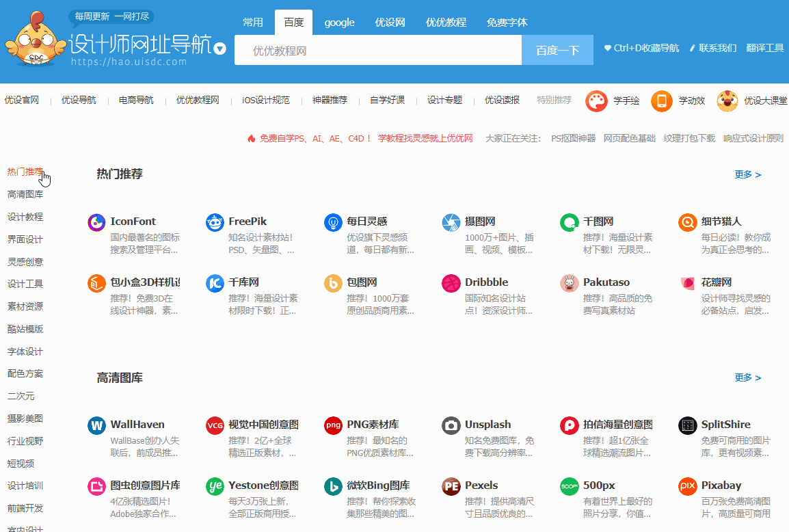Open the WallHaven W icon
Screen dimensions: 789x532
(96, 425)
